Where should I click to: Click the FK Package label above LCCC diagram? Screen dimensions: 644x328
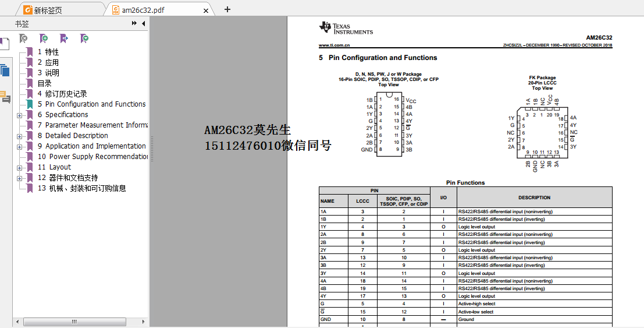(x=542, y=78)
